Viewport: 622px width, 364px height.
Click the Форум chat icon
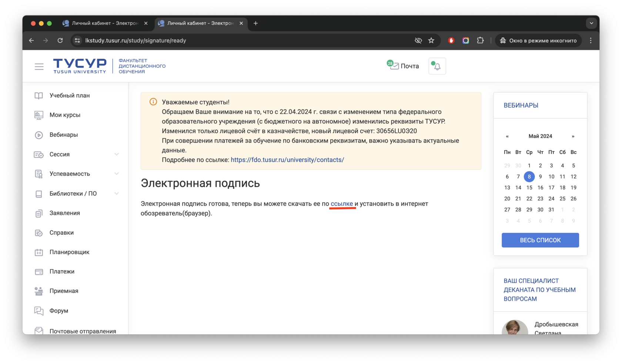coord(39,311)
